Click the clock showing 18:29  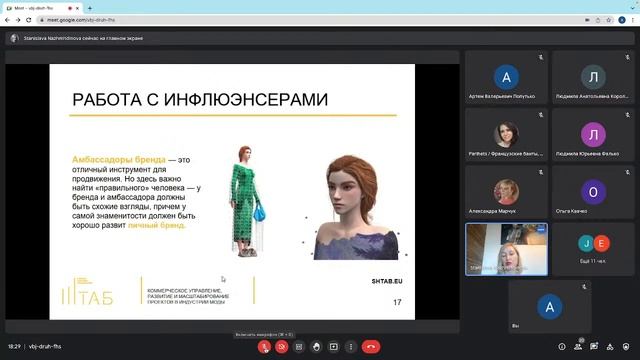14,347
